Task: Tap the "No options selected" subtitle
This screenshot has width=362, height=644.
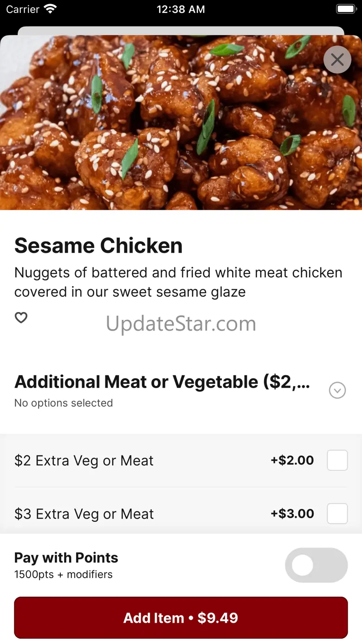Action: coord(64,403)
